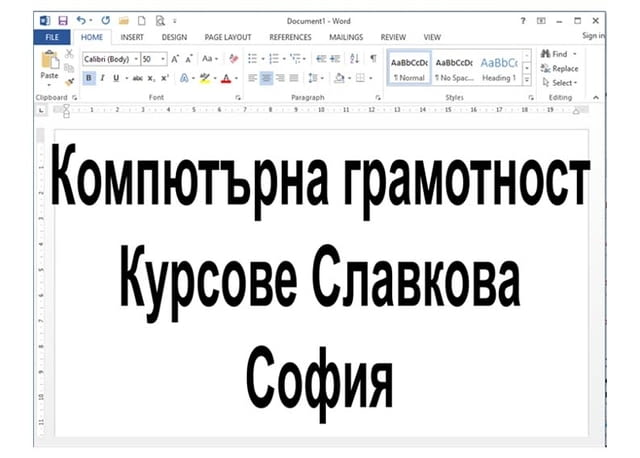Click the Paste clipboard icon
Viewport: 640px width, 458px height.
[x=49, y=62]
